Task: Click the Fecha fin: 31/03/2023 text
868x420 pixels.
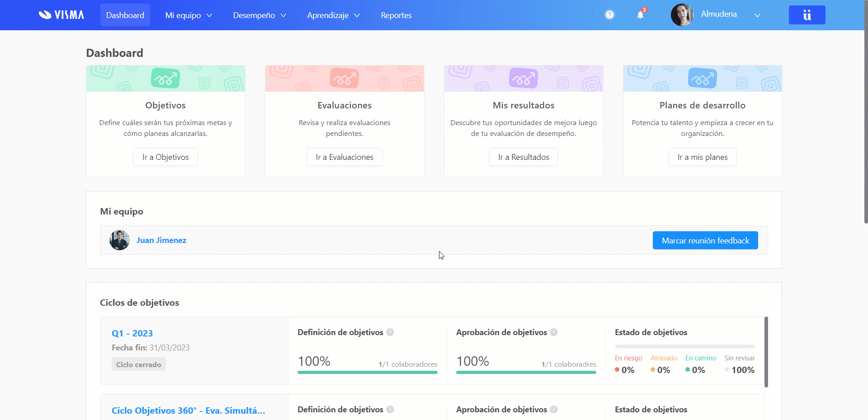Action: click(151, 348)
